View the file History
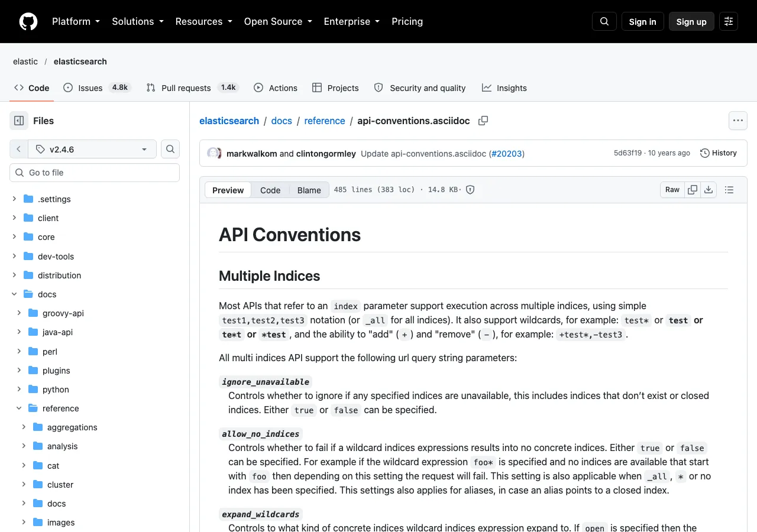The image size is (757, 532). 719,153
